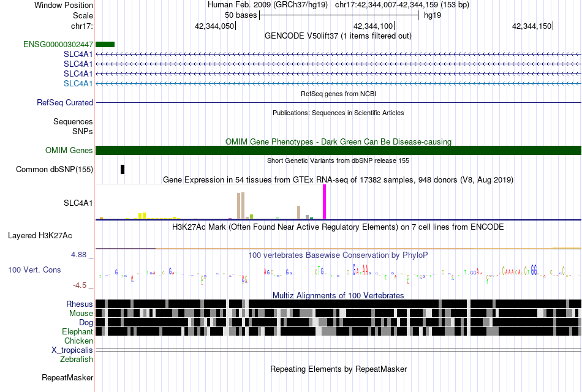Click the RefSeq Curated transcript line
Image resolution: width=582 pixels, height=392 pixels.
339,102
